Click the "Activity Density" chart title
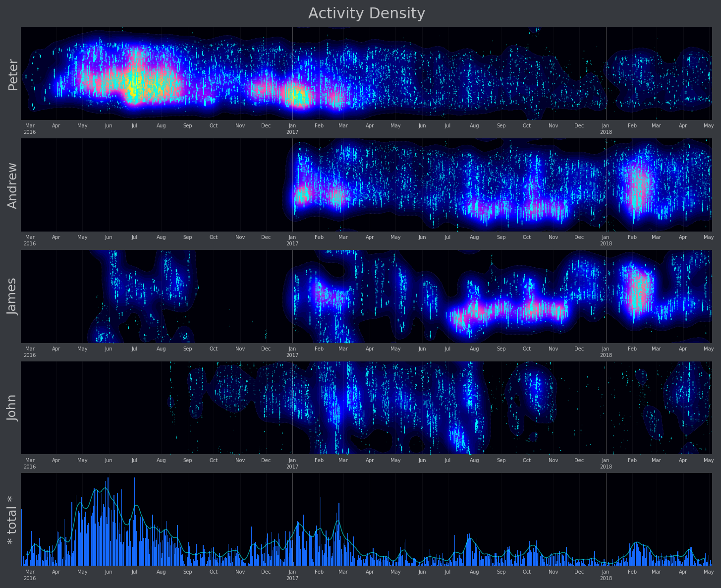 click(x=367, y=13)
